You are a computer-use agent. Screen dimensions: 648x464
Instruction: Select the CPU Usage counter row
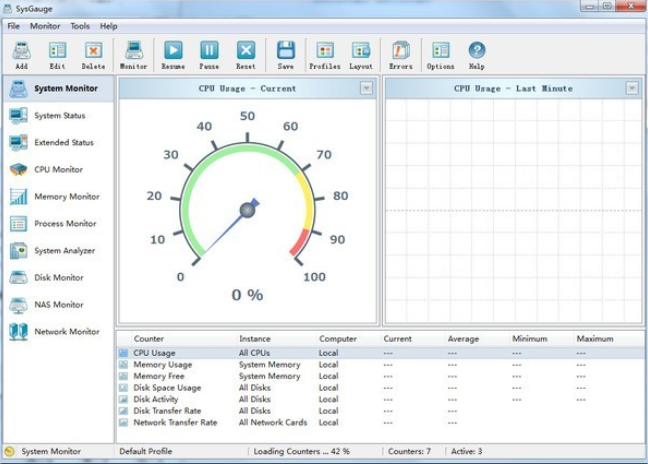click(x=380, y=353)
